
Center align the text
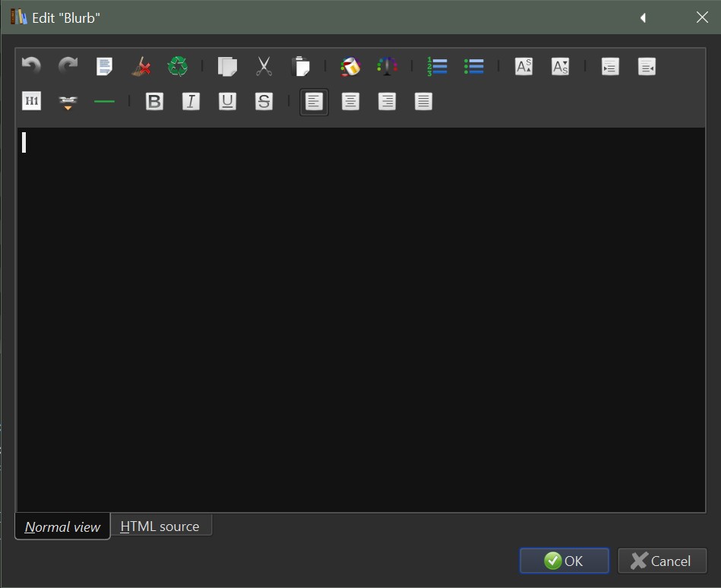(350, 101)
